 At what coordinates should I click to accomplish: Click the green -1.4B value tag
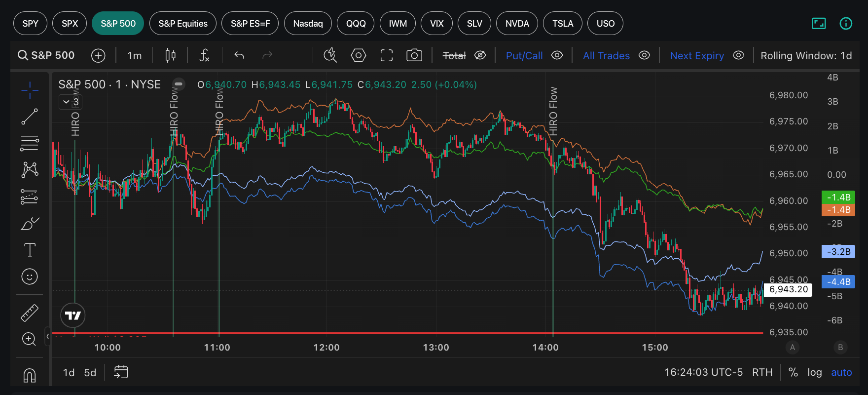pos(838,197)
